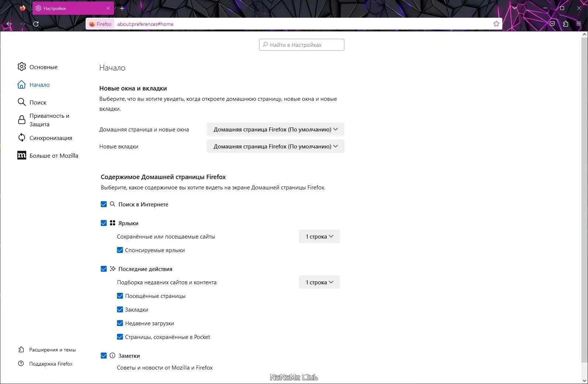This screenshot has width=588, height=384.
Task: Toggle the Заметки checkbox
Action: point(104,356)
